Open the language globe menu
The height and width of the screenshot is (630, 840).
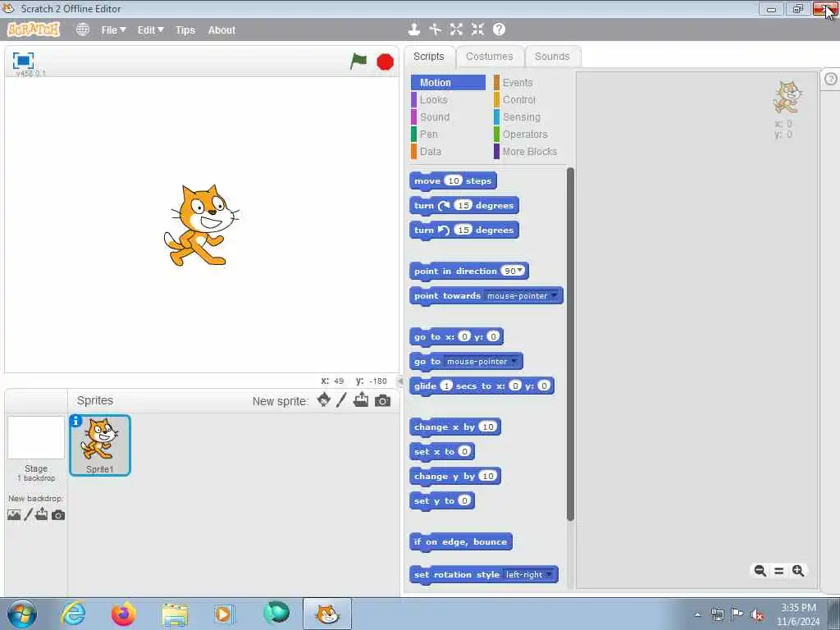[x=83, y=30]
